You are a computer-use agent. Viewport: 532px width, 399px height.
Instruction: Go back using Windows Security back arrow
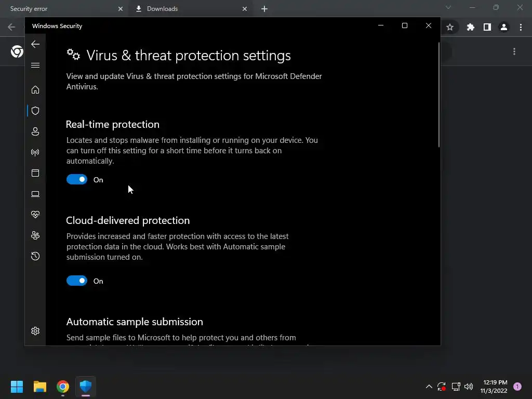[x=35, y=44]
